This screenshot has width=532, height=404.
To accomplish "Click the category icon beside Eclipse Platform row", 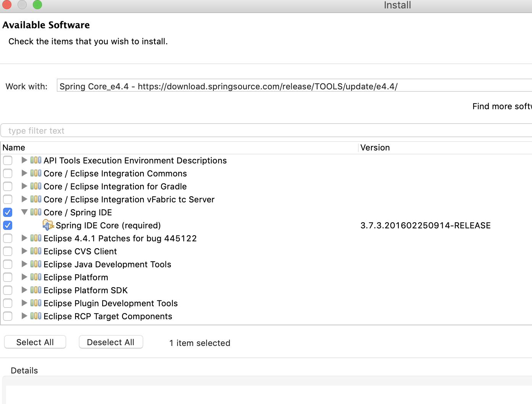I will tap(36, 277).
